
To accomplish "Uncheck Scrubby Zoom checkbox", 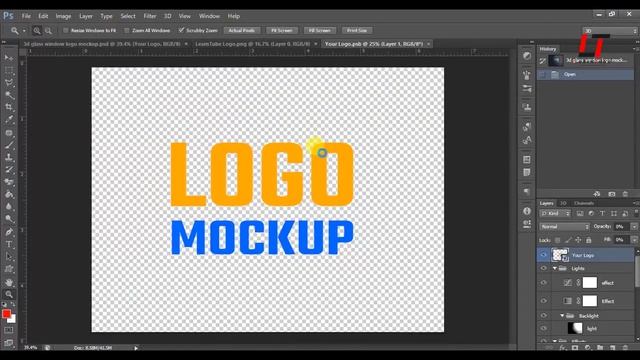I will point(181,30).
